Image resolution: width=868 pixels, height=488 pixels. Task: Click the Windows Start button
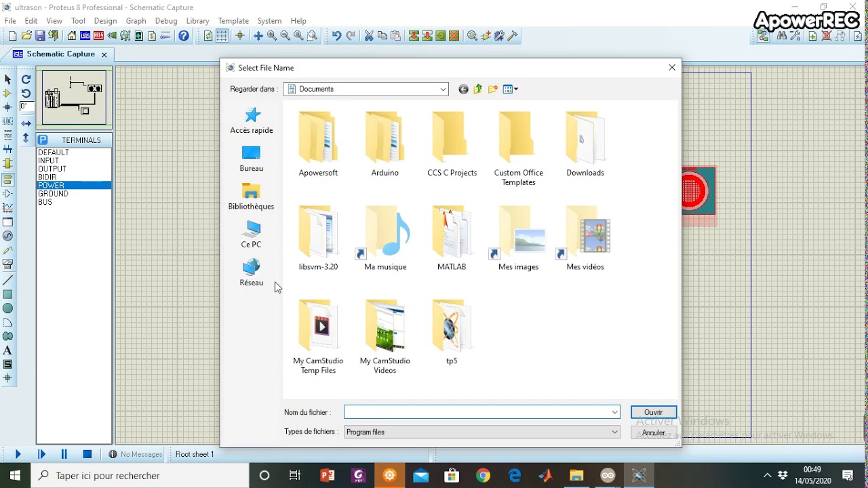[15, 475]
